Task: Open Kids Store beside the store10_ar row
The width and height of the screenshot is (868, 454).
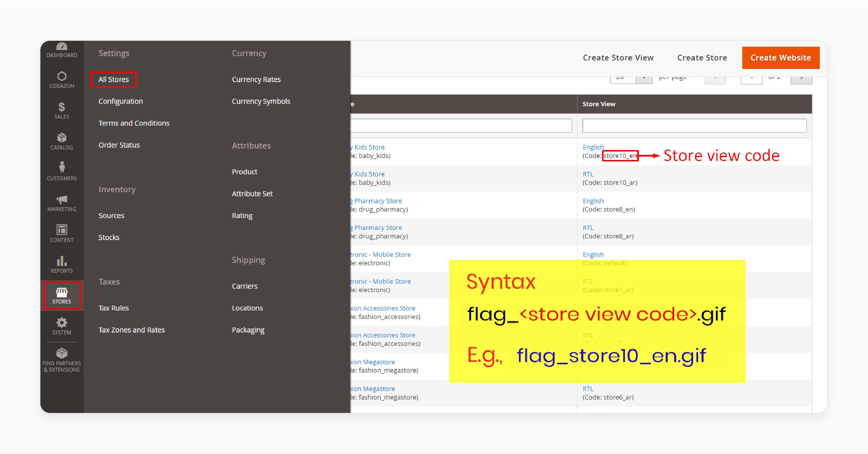Action: coord(368,174)
